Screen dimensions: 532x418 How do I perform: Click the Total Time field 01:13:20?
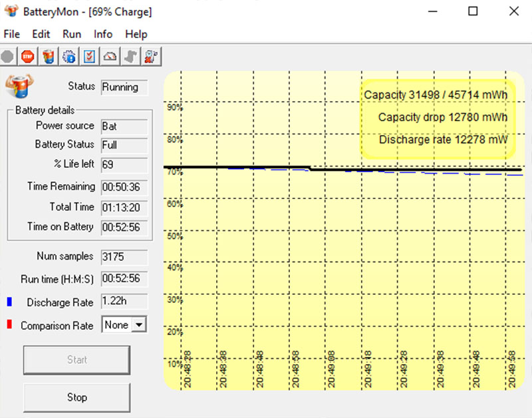[124, 208]
